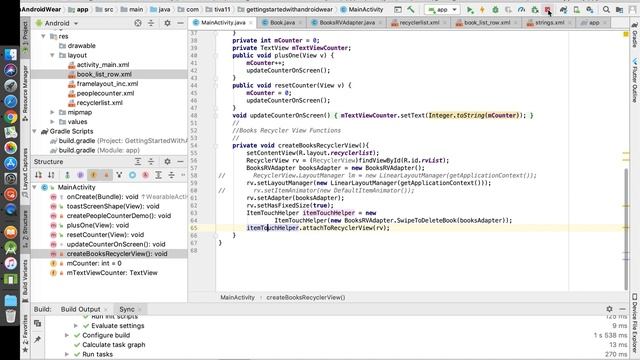The width and height of the screenshot is (640, 360).
Task: Click the pin icon in Build panel
Action: [x=38, y=339]
